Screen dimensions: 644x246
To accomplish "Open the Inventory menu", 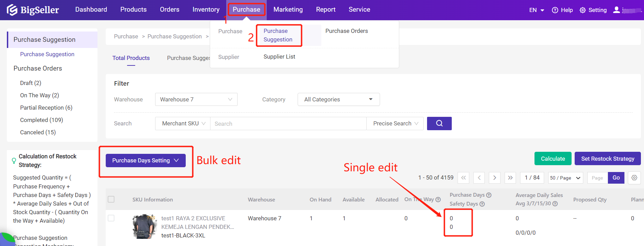I will point(206,10).
